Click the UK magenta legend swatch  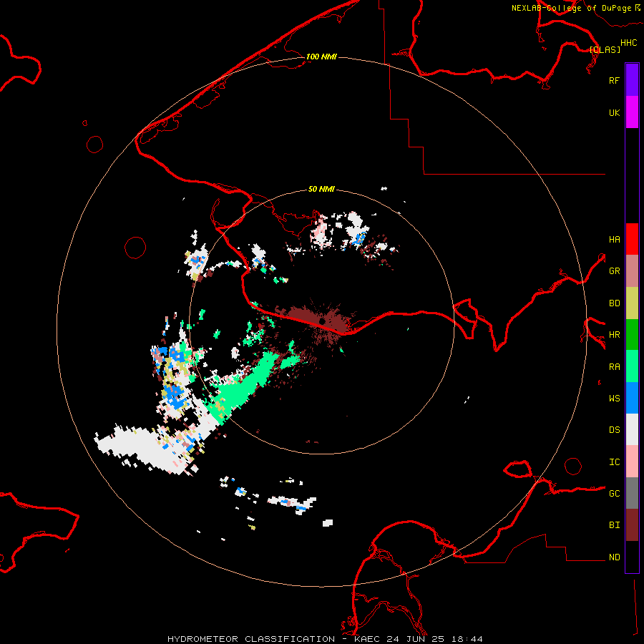[x=632, y=112]
